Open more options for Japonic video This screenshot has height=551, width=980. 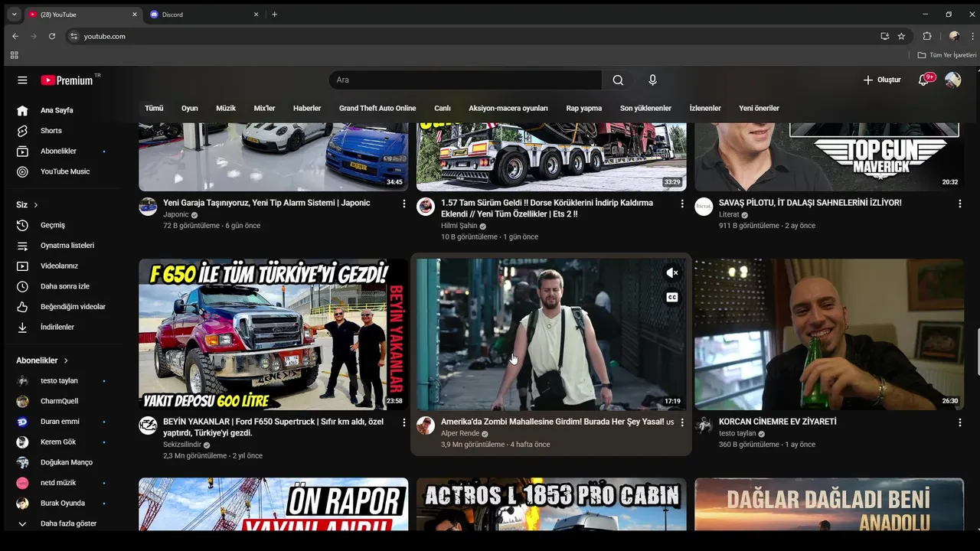404,204
